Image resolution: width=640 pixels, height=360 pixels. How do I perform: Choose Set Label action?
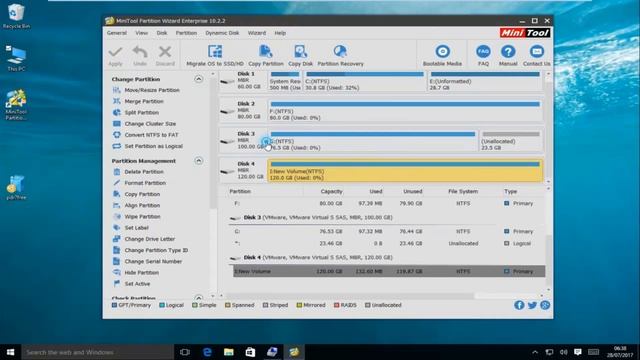[136, 228]
